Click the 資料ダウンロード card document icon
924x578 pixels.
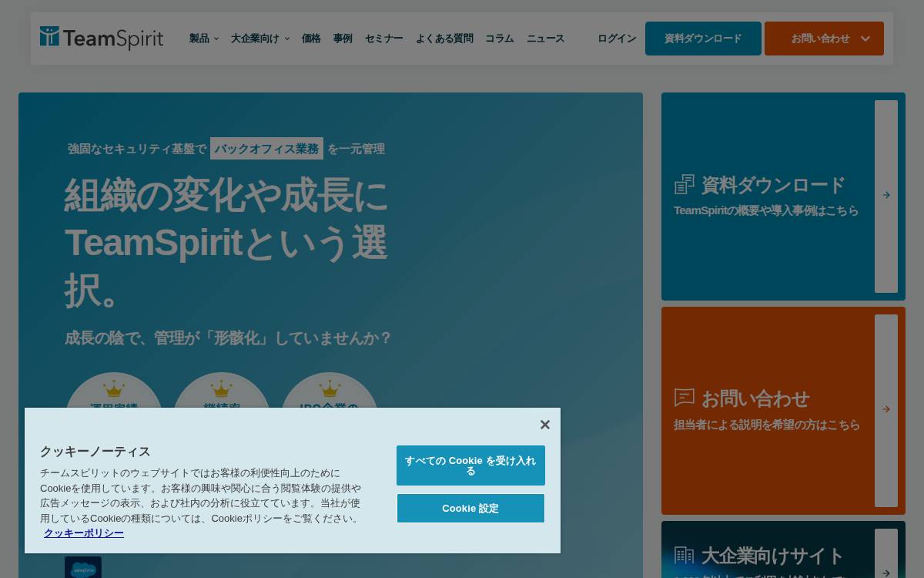(685, 184)
